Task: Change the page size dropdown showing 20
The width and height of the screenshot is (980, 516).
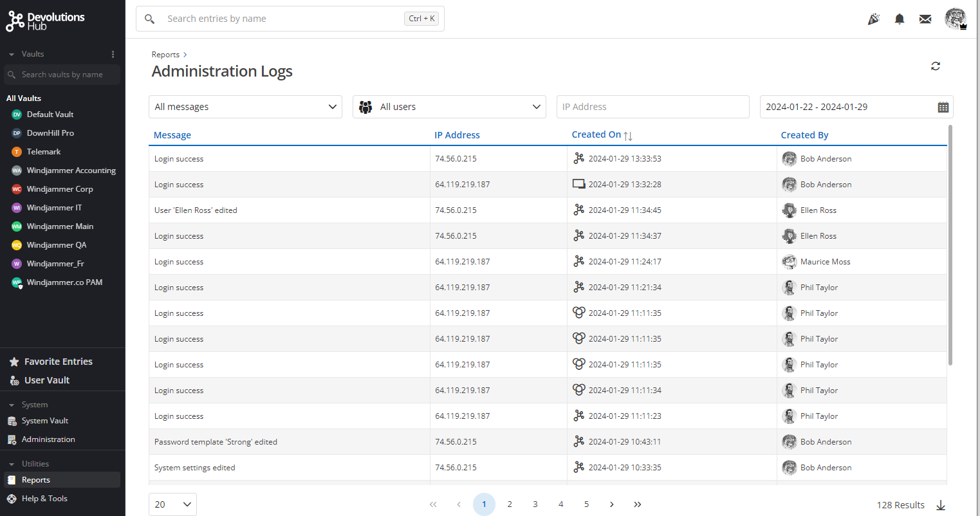Action: click(x=172, y=504)
